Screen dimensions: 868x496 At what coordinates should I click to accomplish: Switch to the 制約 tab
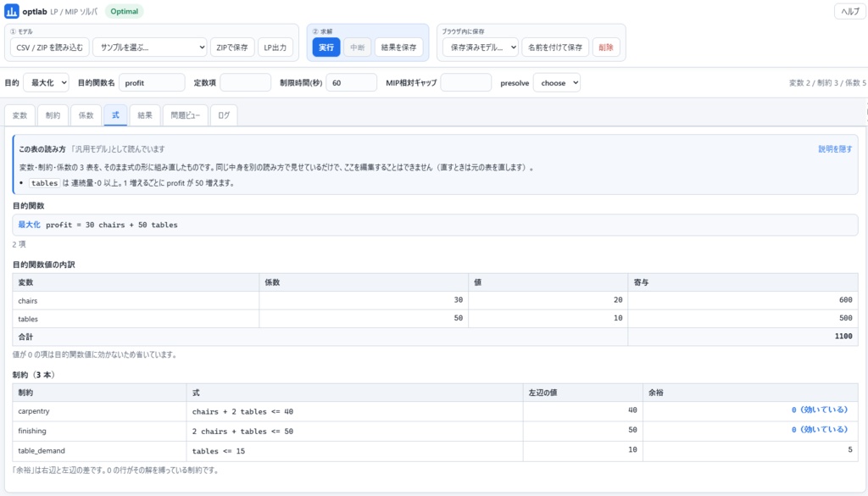tap(53, 115)
